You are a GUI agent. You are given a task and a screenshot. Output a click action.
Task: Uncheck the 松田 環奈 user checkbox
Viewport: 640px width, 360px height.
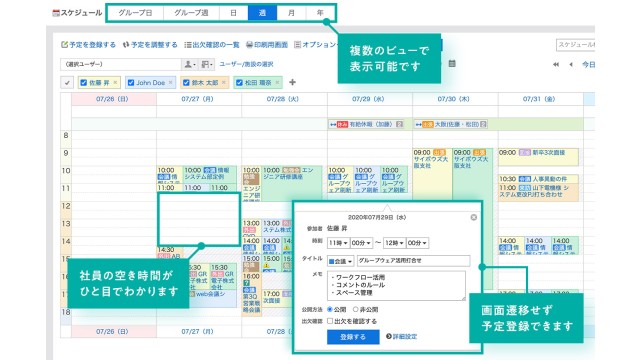pyautogui.click(x=239, y=82)
